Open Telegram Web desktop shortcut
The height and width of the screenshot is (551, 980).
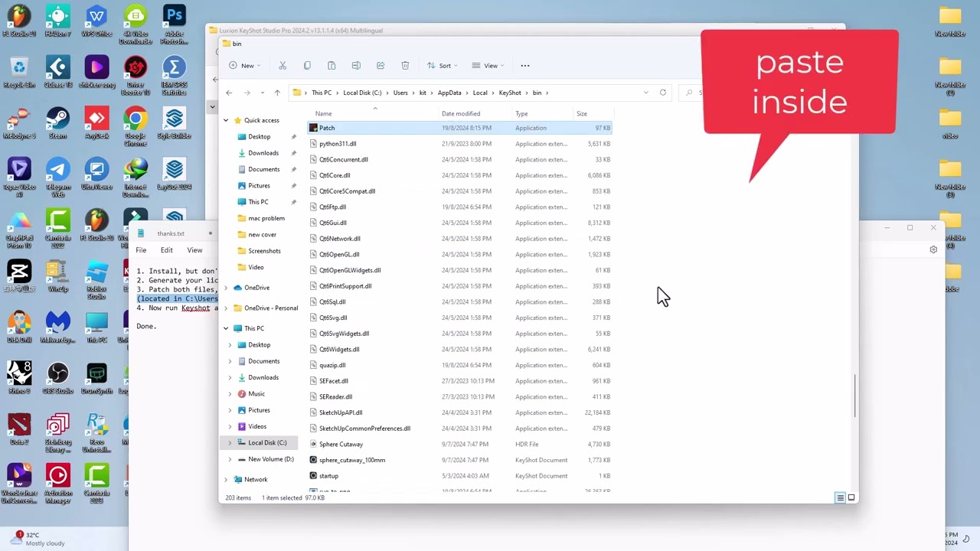[x=57, y=178]
